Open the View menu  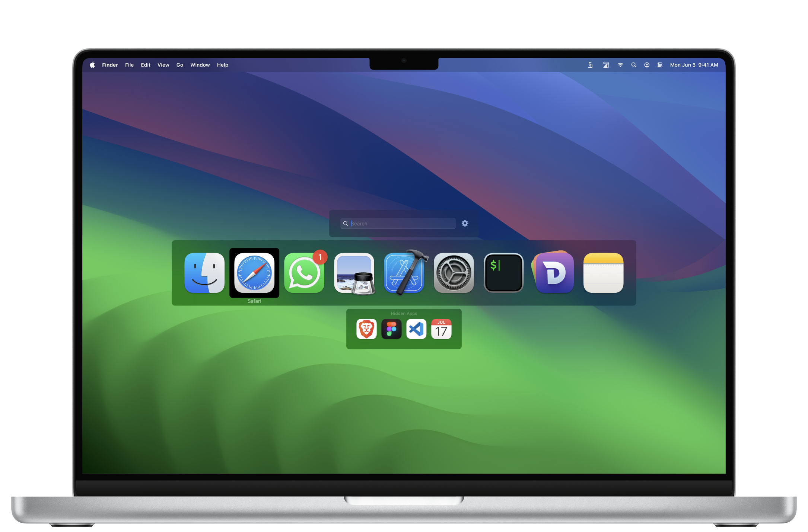tap(163, 65)
